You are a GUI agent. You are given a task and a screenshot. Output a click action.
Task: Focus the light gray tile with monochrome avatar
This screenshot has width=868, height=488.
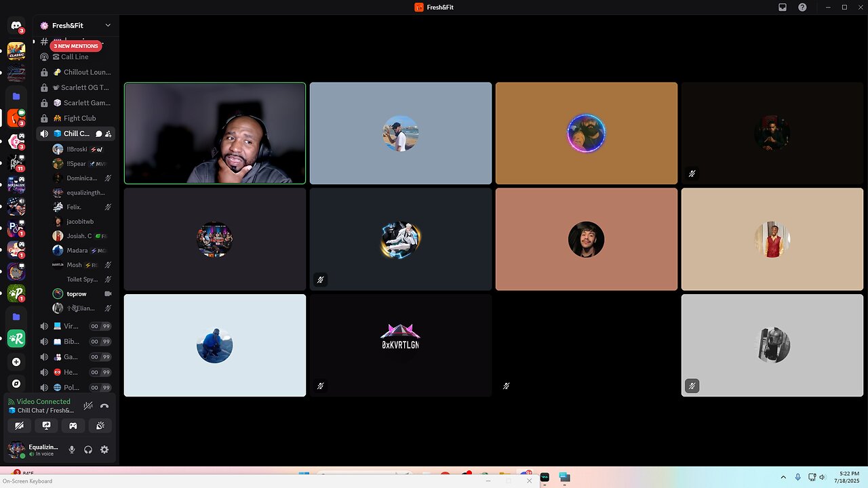pos(772,345)
